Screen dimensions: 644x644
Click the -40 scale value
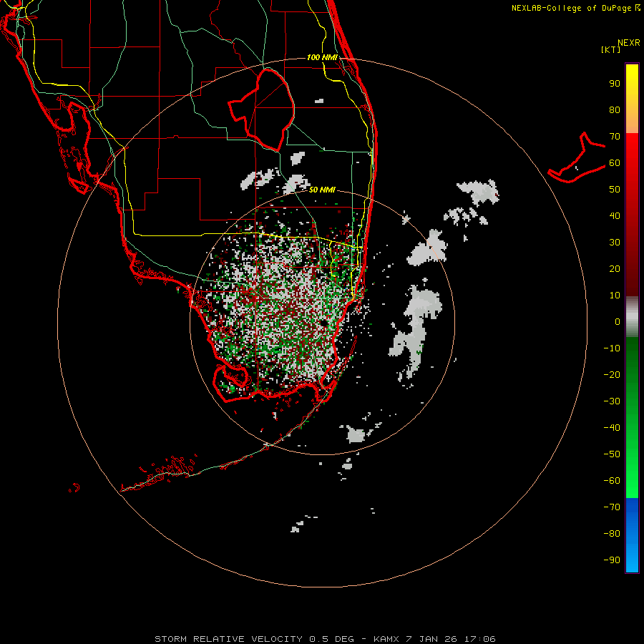(x=612, y=428)
